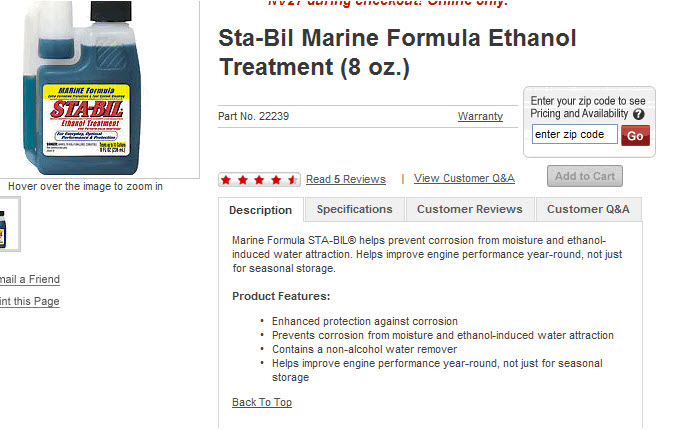Open View Customer Q&A link
The width and height of the screenshot is (679, 430).
point(464,178)
